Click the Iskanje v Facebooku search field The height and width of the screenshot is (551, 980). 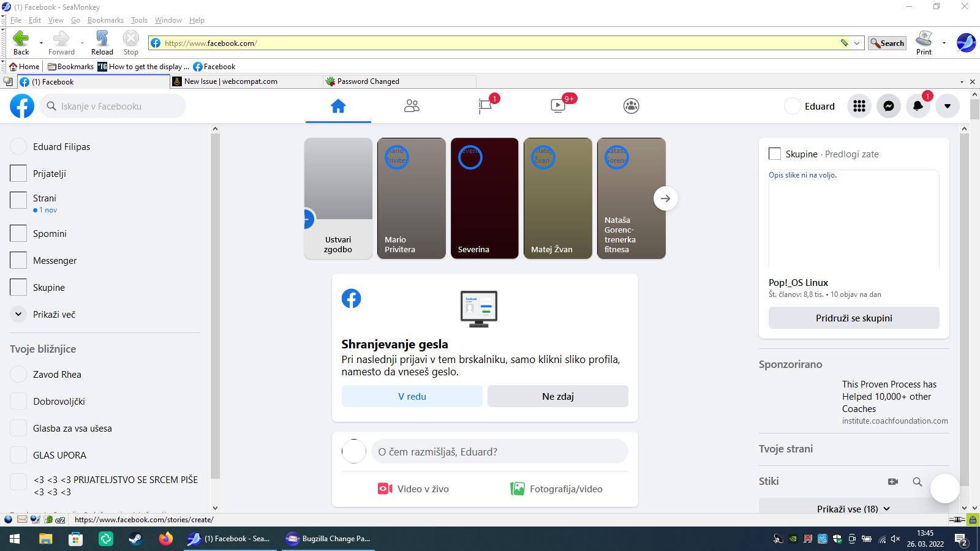point(113,106)
